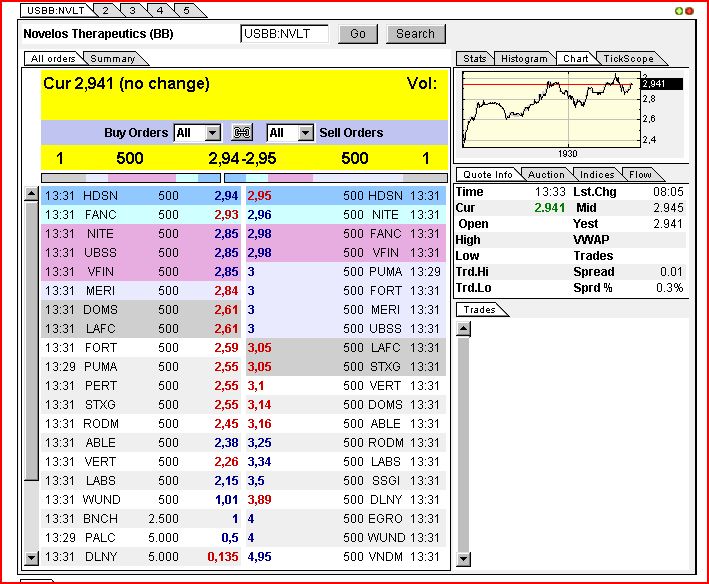This screenshot has width=709, height=584.
Task: Open workspace tab 2
Action: click(x=105, y=10)
